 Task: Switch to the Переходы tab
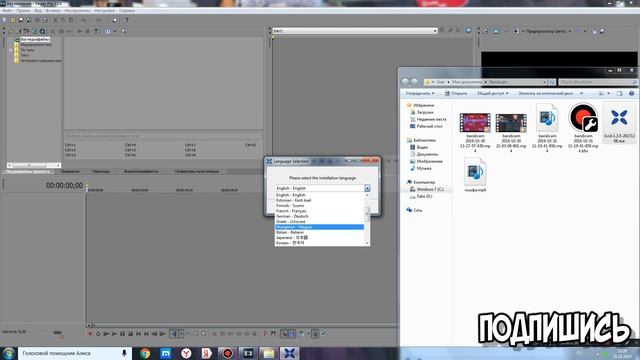click(101, 171)
